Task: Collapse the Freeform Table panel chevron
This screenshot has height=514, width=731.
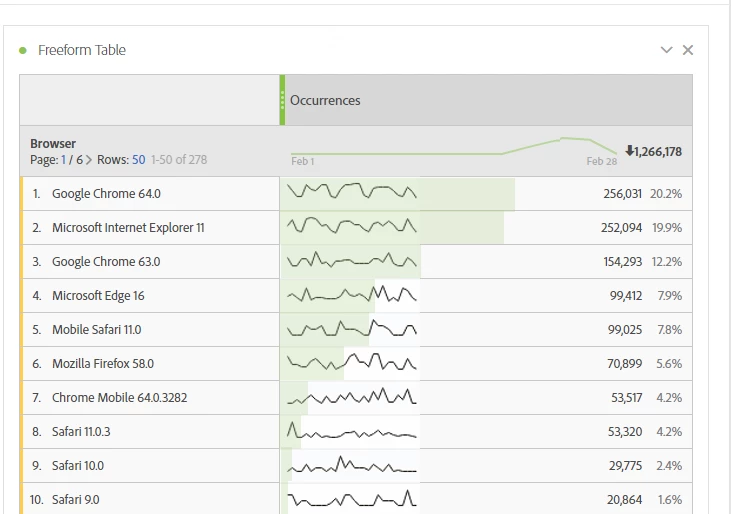Action: 667,50
